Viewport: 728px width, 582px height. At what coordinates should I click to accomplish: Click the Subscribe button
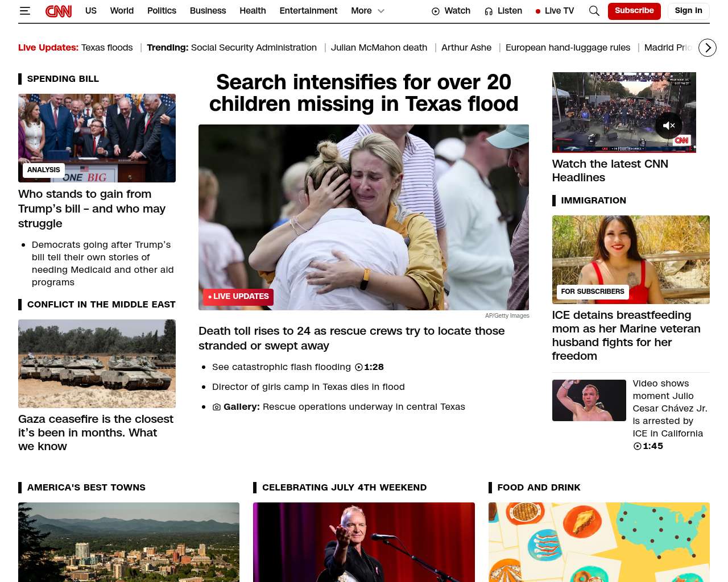pos(634,11)
